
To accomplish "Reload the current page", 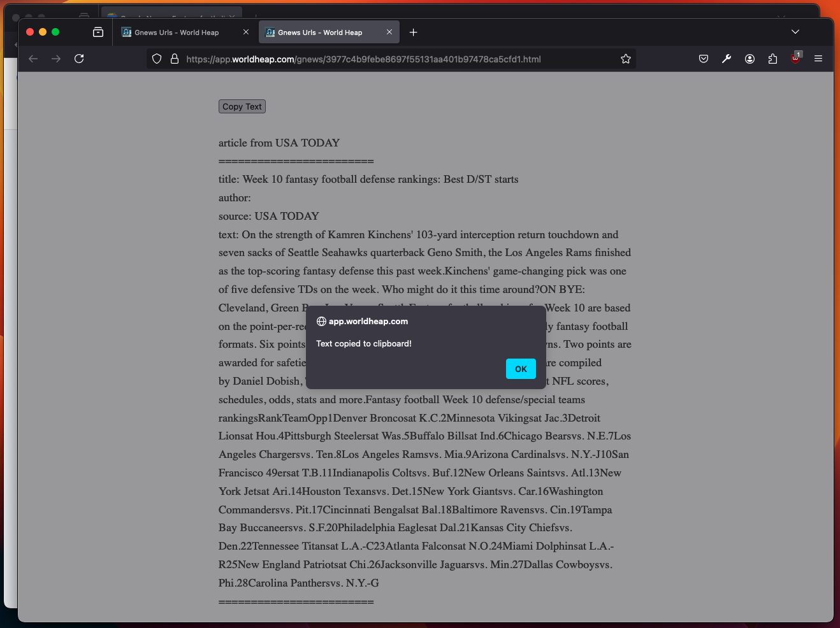I will coord(79,59).
